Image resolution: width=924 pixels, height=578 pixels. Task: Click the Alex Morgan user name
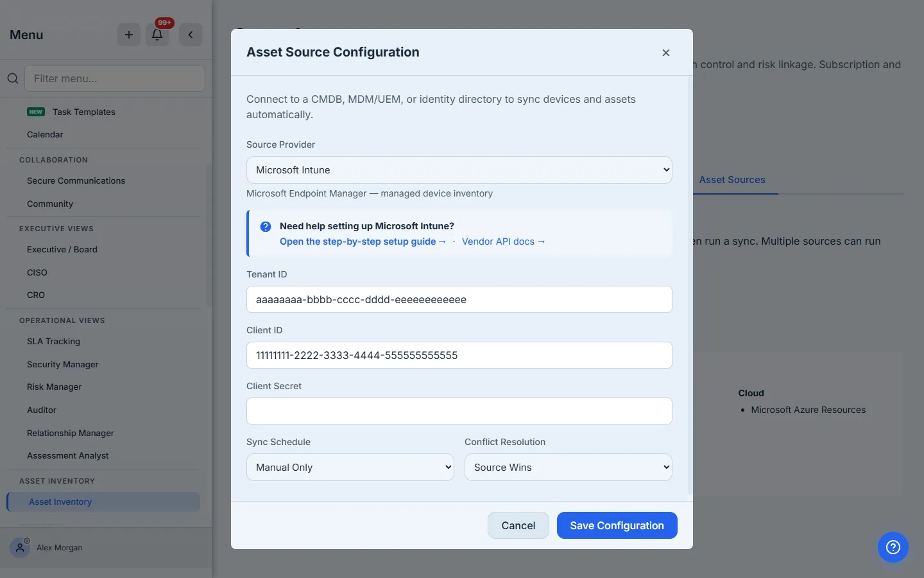(x=60, y=548)
